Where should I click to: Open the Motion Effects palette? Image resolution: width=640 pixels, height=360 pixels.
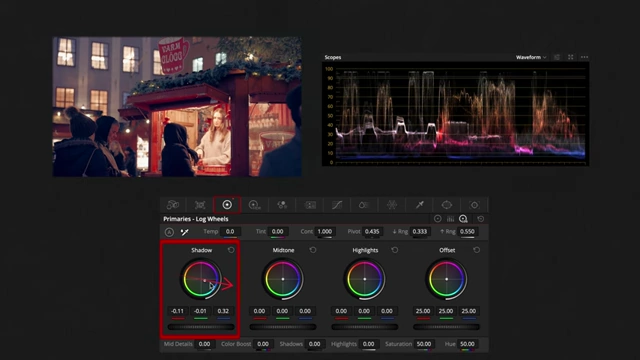(x=310, y=204)
